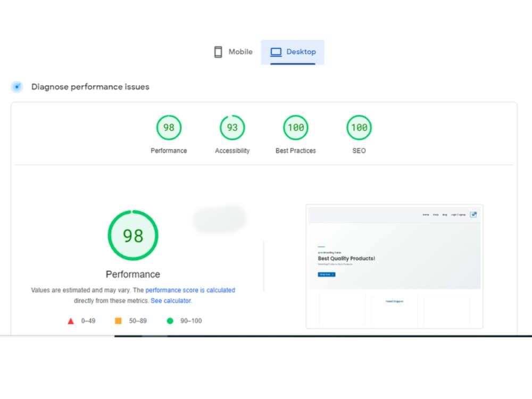Screen dimensions: 532x399
Task: Click the 98 Performance score circle
Action: point(169,127)
